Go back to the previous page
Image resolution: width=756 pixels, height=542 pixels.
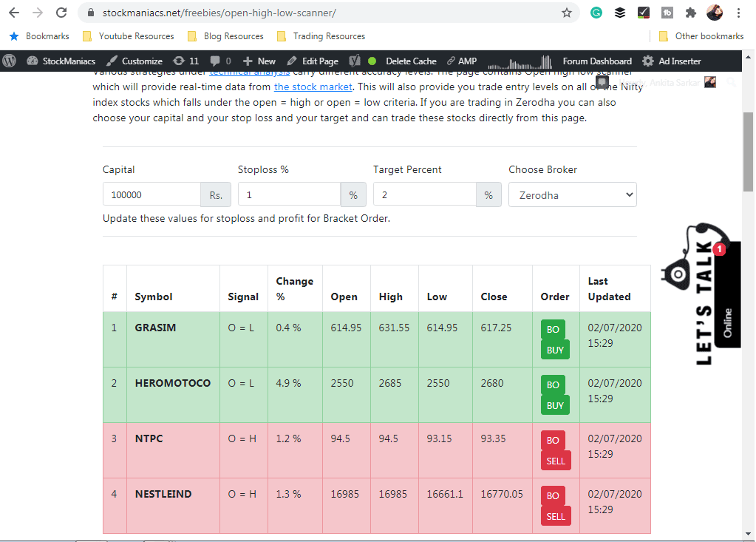pyautogui.click(x=14, y=13)
